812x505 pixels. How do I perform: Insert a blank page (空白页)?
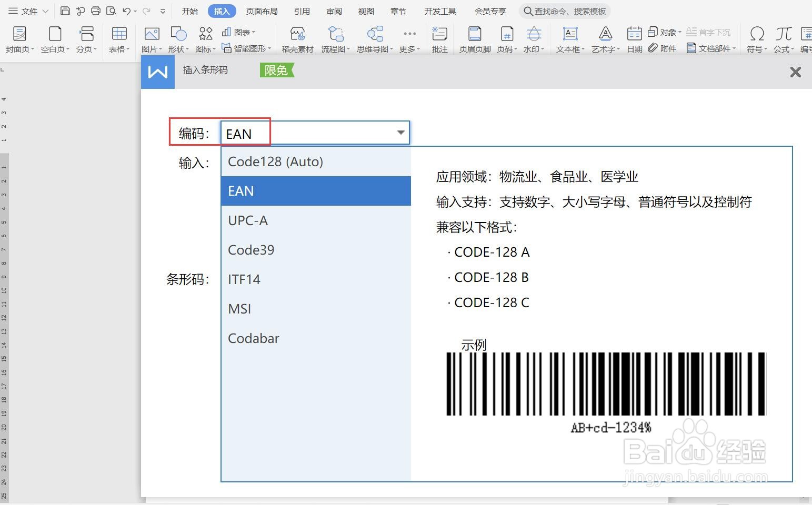pos(55,39)
